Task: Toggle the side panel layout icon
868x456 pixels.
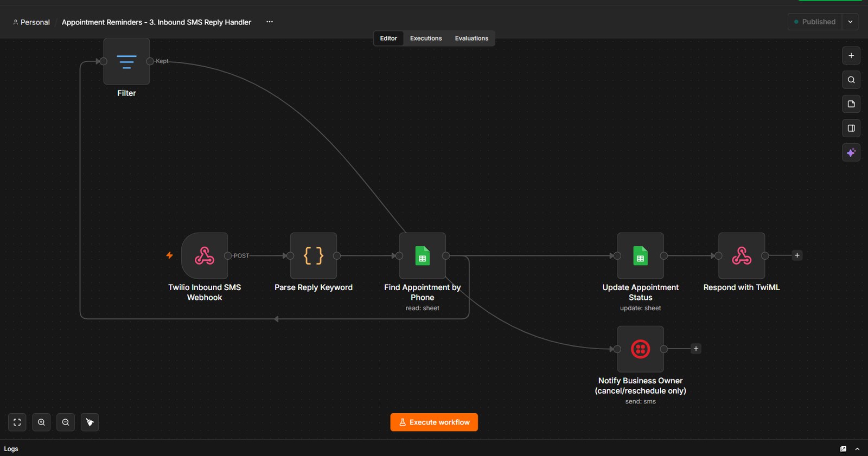Action: click(851, 129)
